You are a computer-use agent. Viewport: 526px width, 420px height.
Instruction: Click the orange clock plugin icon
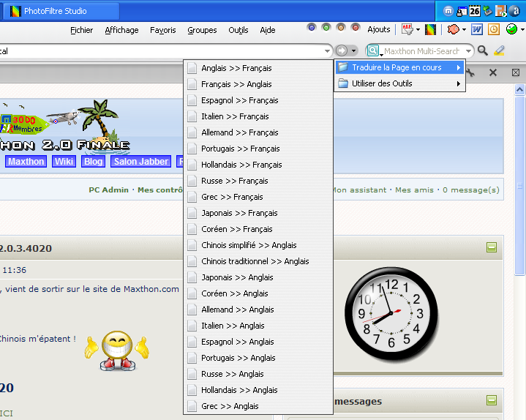tap(494, 29)
